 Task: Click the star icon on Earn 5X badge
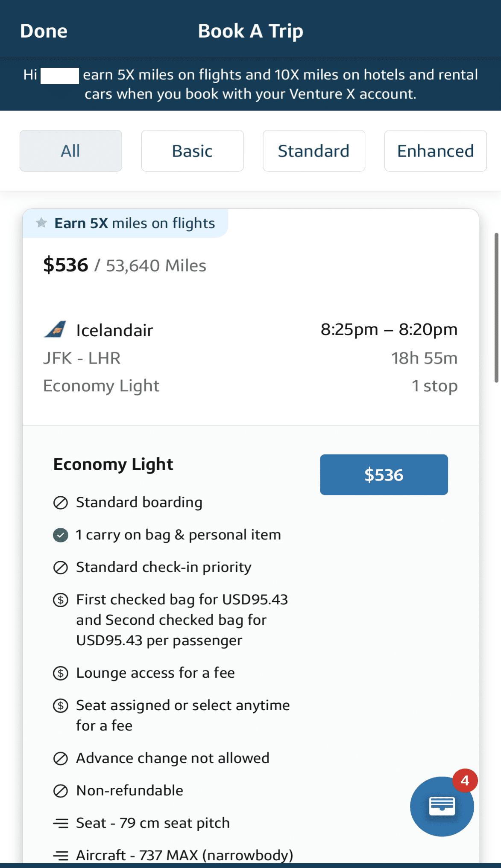pyautogui.click(x=41, y=222)
